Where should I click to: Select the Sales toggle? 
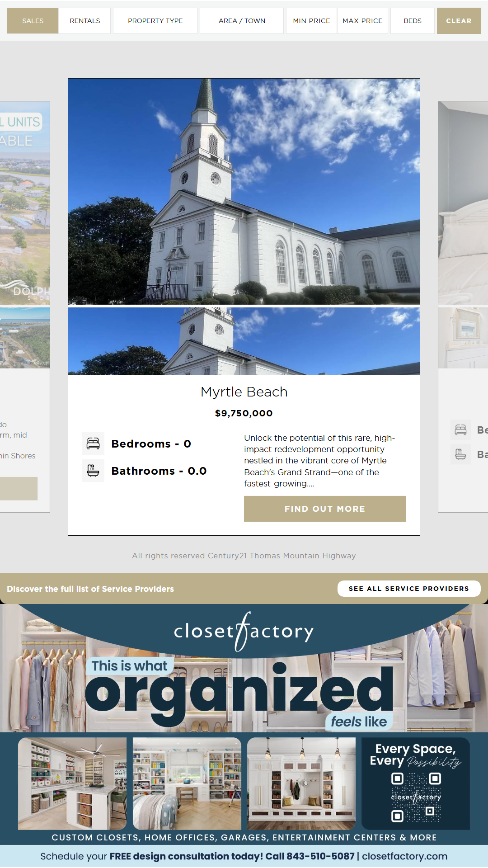click(x=33, y=21)
